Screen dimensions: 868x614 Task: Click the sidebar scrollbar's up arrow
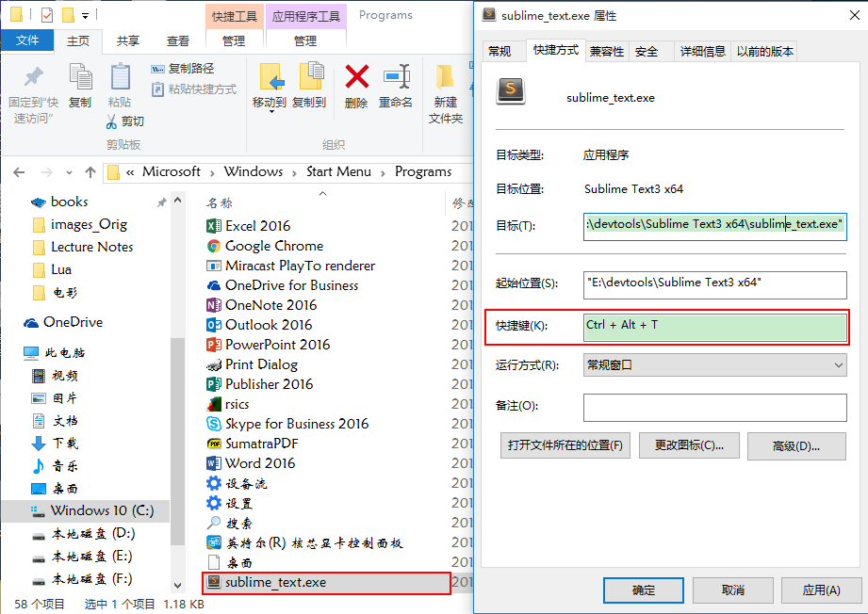tap(177, 201)
